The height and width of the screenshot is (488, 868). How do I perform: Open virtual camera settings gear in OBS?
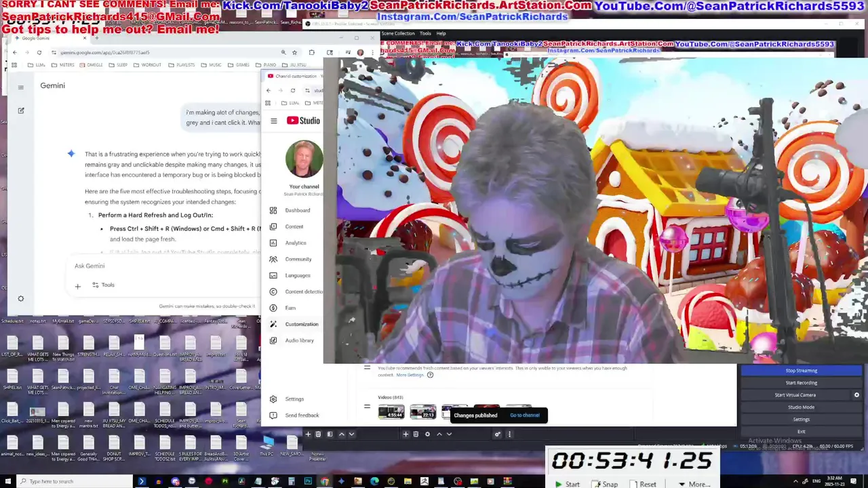[856, 395]
